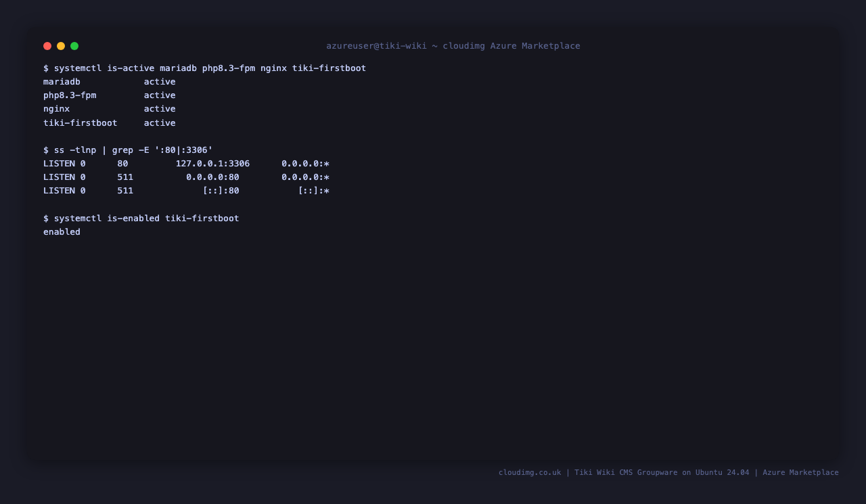Click the red close window dot

[x=47, y=46]
